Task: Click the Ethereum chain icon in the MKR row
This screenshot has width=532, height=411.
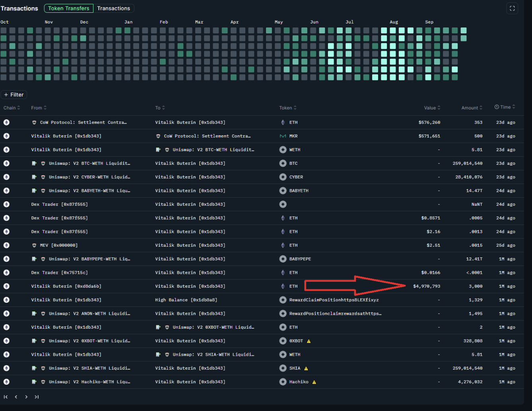Action: [x=6, y=136]
